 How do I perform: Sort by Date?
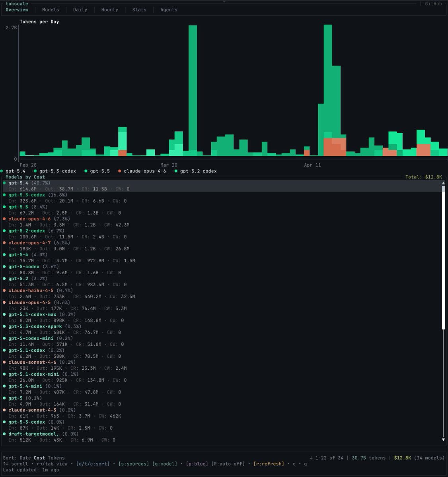(x=25, y=458)
